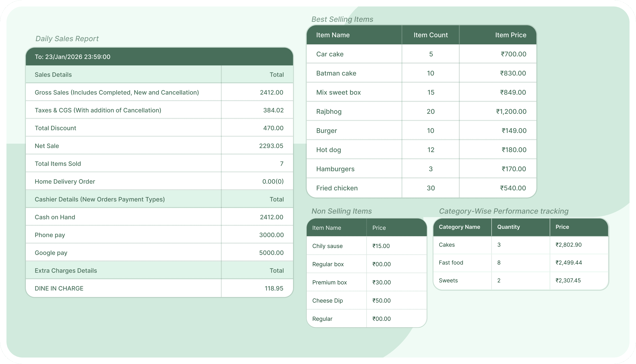Open Cashier Details section header
Viewport: 636px width, 364px height.
pos(100,199)
